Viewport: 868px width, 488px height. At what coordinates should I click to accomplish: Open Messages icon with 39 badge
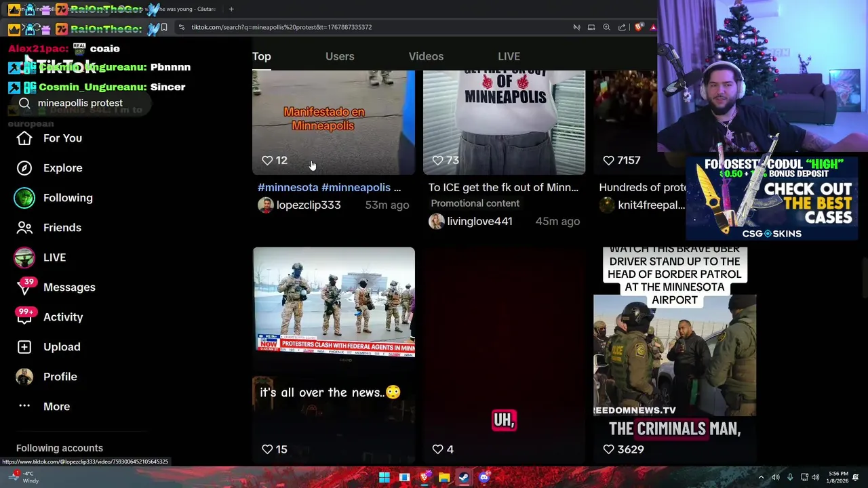[x=24, y=287]
